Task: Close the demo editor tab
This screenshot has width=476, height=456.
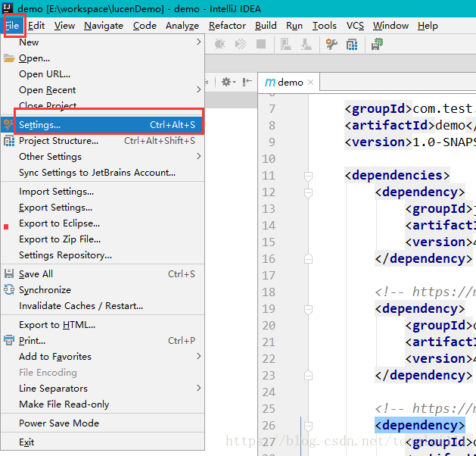Action: [310, 83]
